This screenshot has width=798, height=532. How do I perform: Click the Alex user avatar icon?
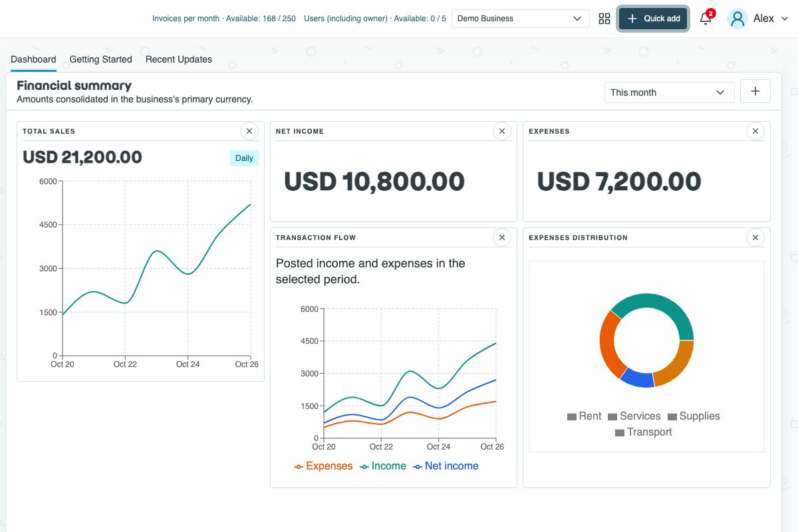[x=737, y=19]
